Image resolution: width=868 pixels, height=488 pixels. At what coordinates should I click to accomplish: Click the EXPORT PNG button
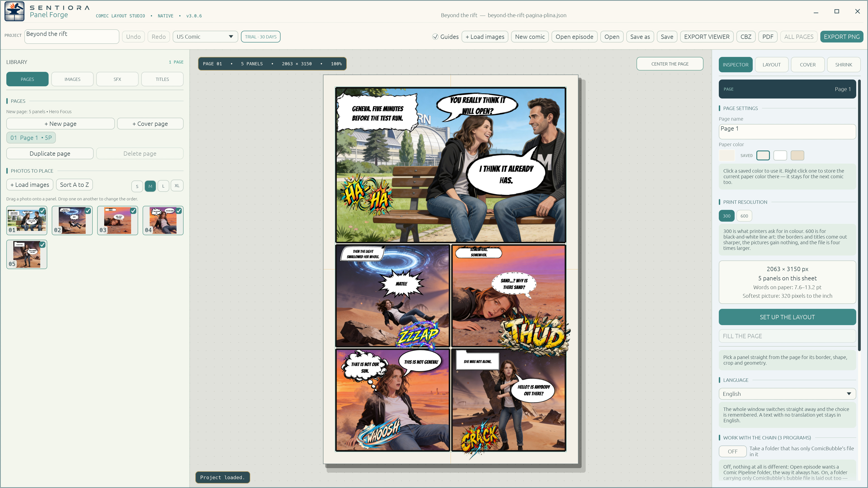pos(842,37)
